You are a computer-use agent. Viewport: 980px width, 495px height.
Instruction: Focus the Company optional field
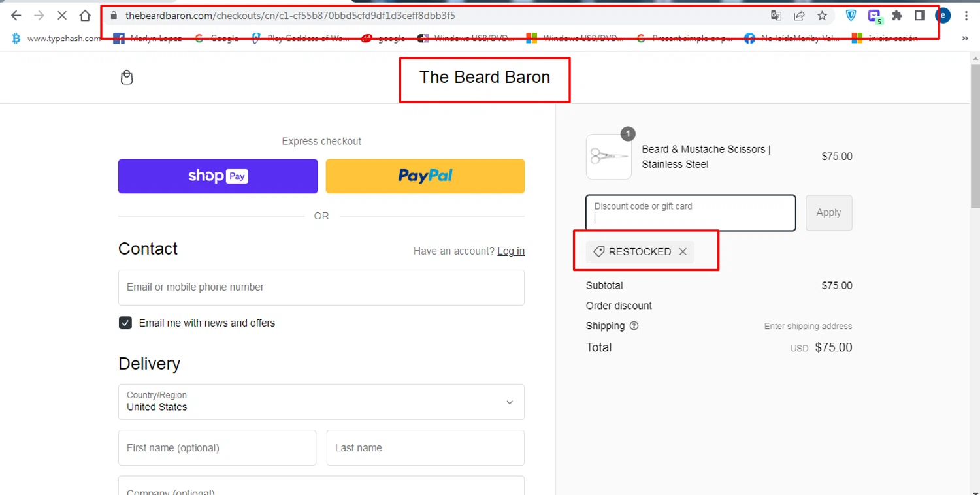[321, 486]
